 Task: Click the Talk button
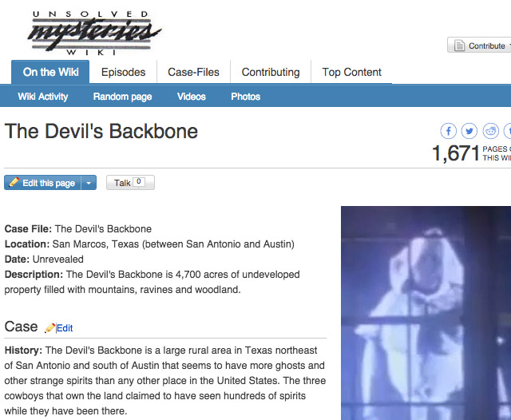pyautogui.click(x=130, y=183)
